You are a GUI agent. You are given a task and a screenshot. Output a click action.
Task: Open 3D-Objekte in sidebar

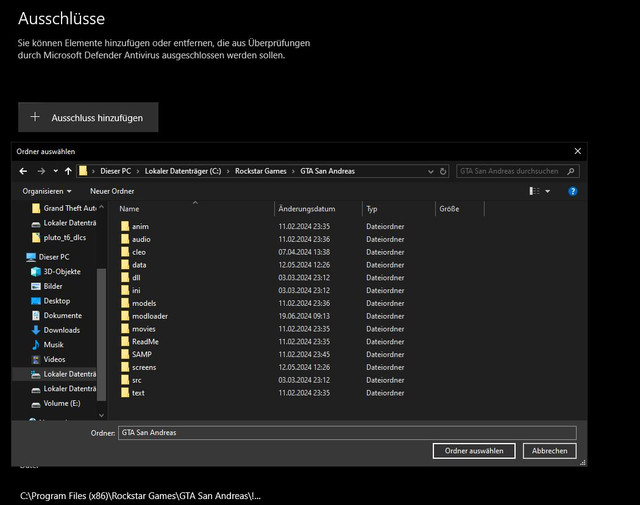[56, 271]
